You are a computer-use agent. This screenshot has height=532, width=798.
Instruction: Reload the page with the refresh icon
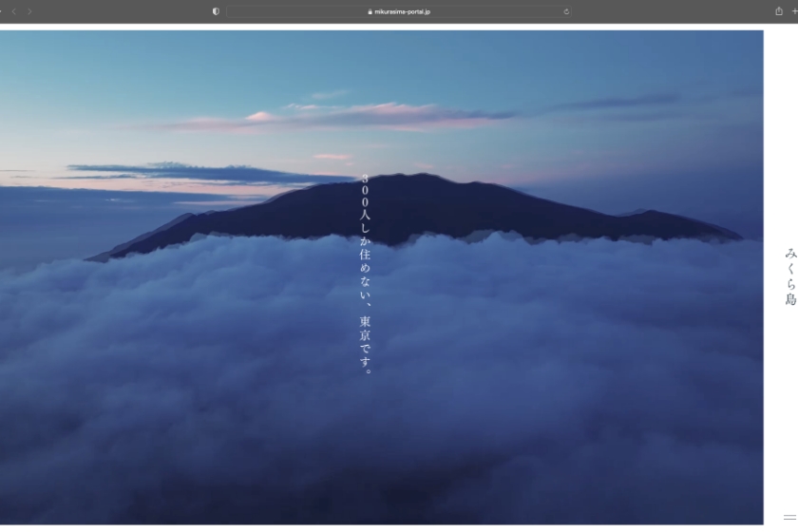(566, 11)
